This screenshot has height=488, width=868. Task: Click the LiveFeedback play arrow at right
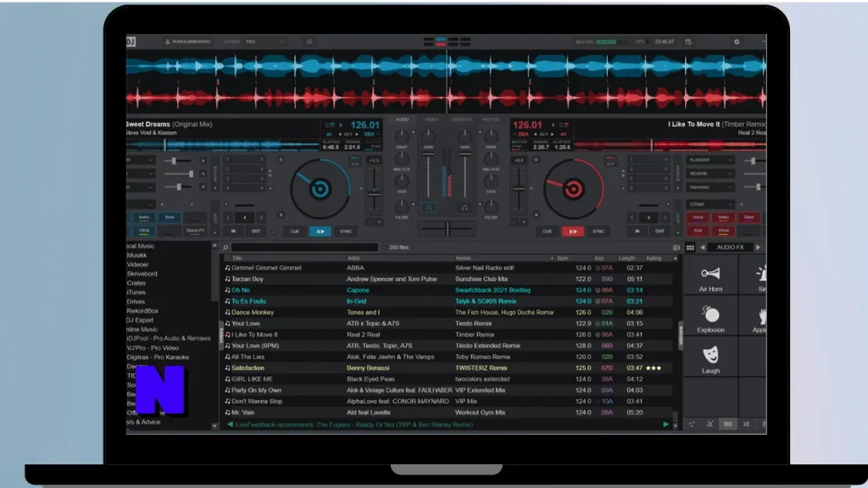(665, 424)
